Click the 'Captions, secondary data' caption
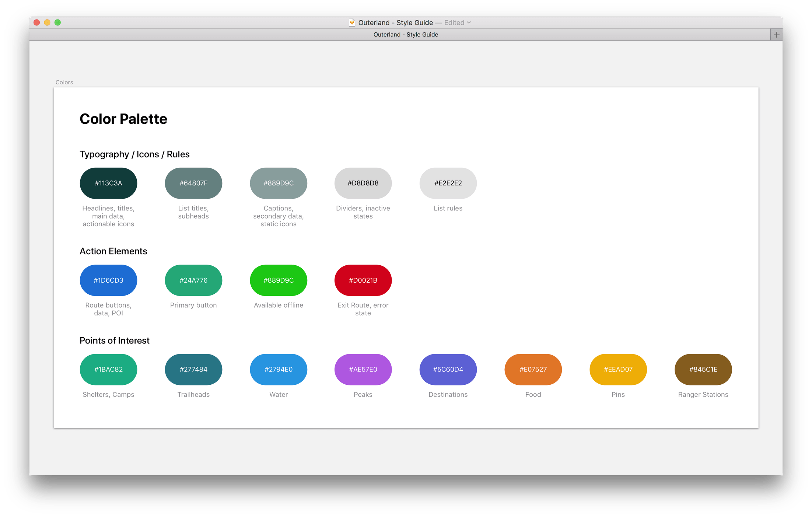This screenshot has width=812, height=517. 279,216
